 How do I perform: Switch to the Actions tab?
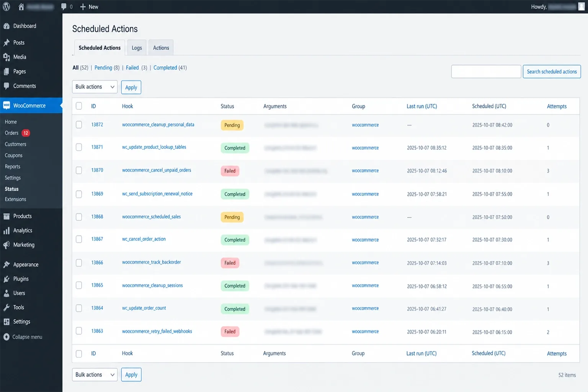point(161,48)
